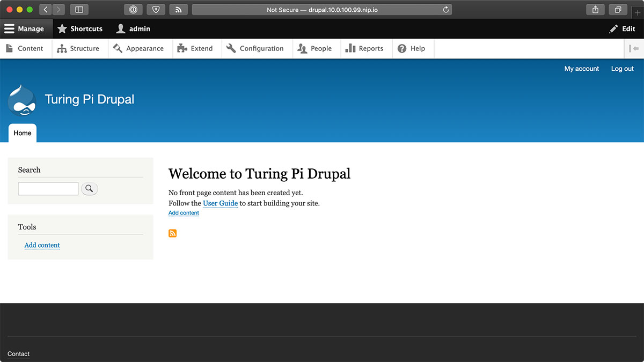Image resolution: width=644 pixels, height=362 pixels.
Task: Click the Search block heading
Action: (x=29, y=170)
